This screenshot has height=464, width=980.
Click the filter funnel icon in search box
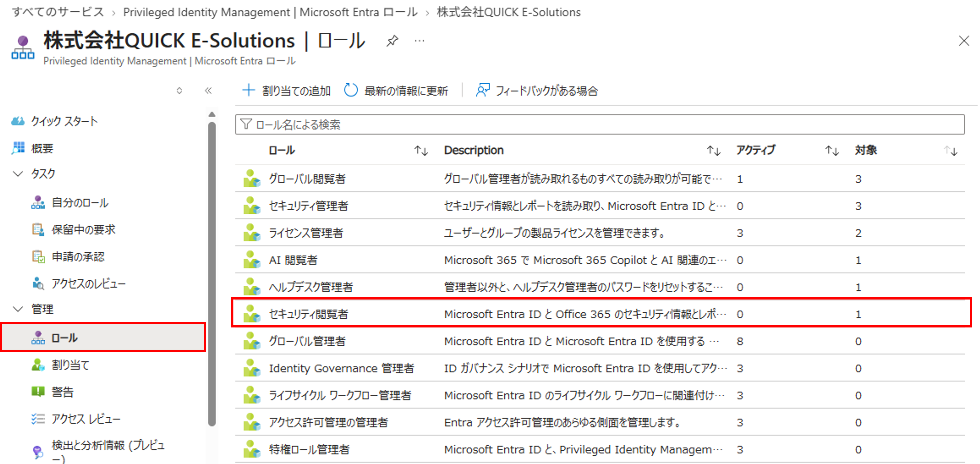(246, 124)
